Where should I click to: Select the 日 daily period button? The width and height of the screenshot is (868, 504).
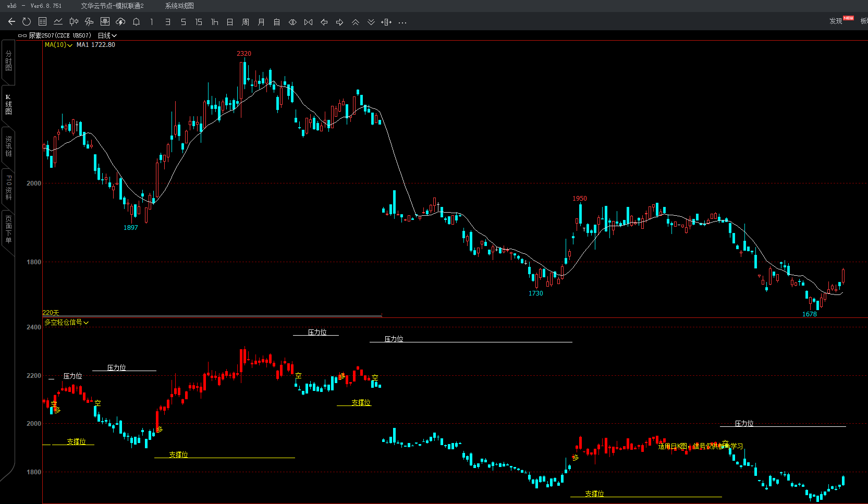pos(230,22)
